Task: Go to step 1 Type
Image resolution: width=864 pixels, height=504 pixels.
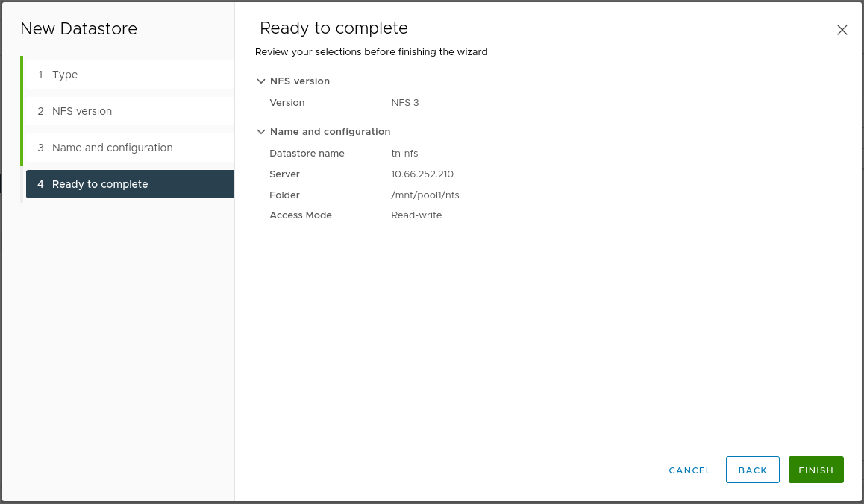Action: click(x=65, y=75)
